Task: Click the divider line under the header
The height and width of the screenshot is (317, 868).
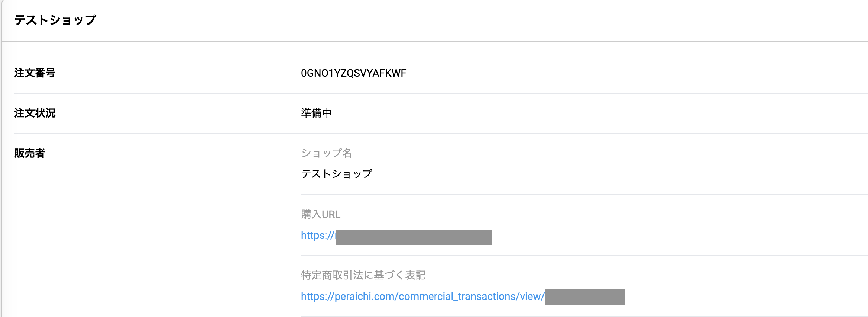Action: tap(435, 42)
